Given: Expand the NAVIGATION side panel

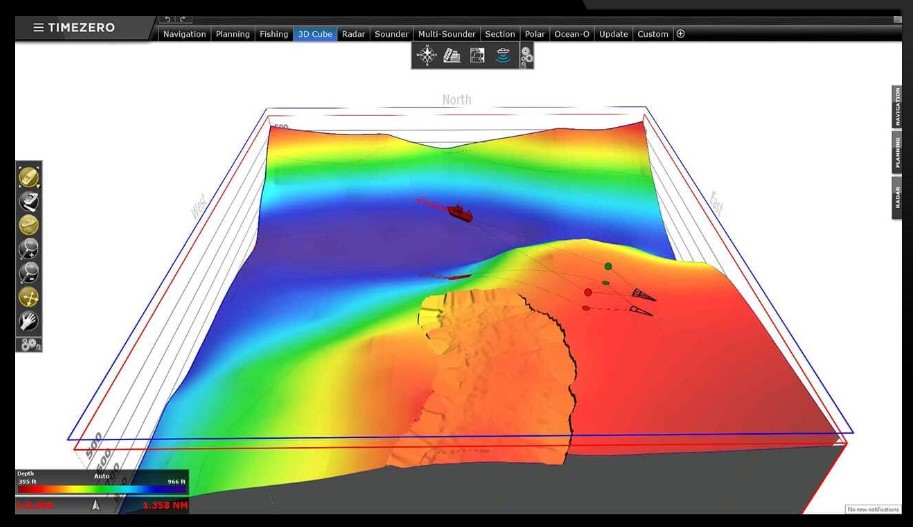Looking at the screenshot, I should click(897, 107).
